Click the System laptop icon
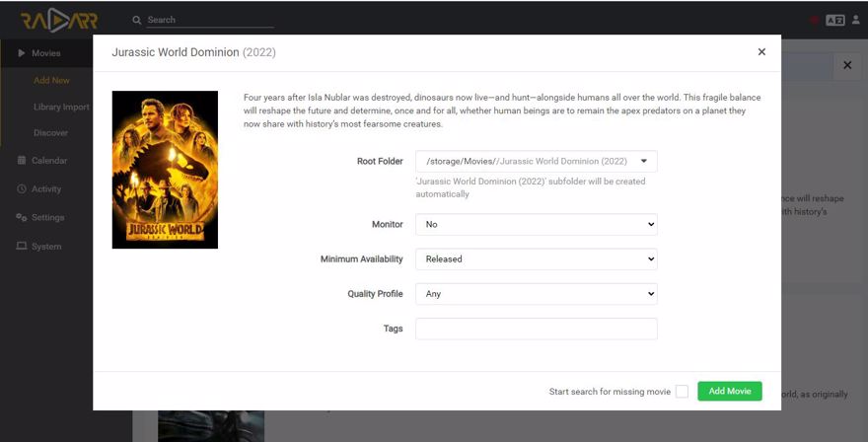The width and height of the screenshot is (868, 442). tap(21, 246)
